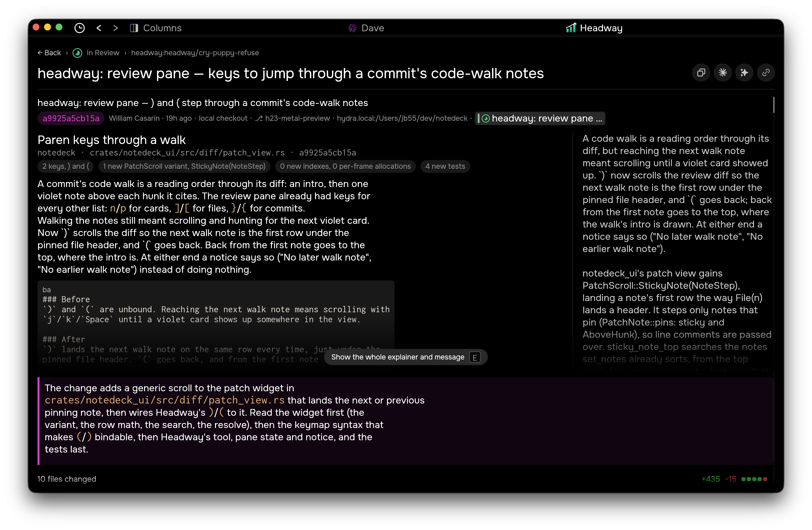The image size is (812, 530).
Task: Click the asterisk burst icon button
Action: (x=722, y=72)
